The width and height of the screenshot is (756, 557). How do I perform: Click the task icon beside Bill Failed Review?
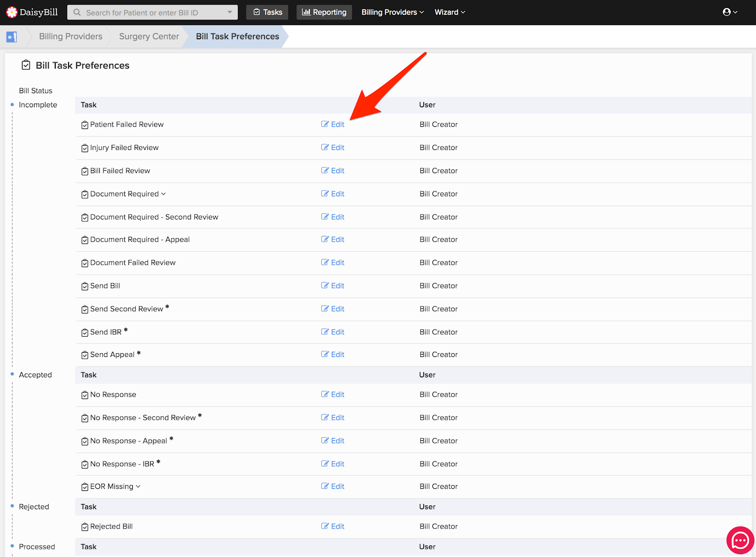(x=85, y=171)
